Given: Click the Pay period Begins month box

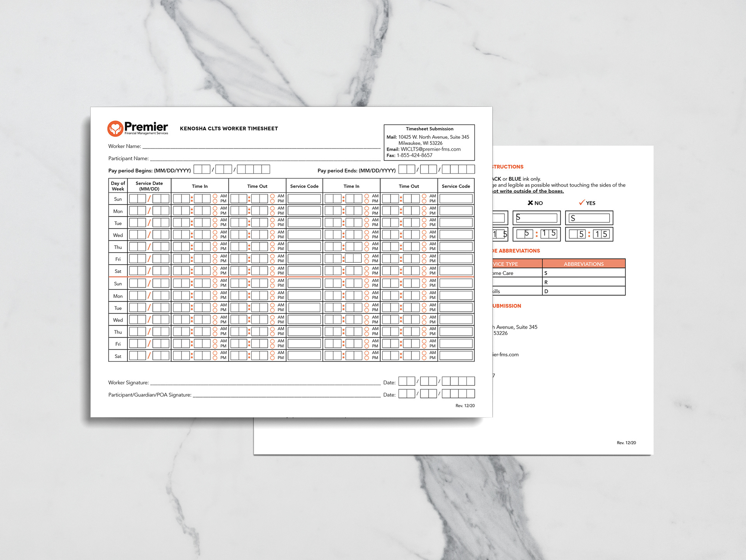Looking at the screenshot, I should [x=202, y=169].
